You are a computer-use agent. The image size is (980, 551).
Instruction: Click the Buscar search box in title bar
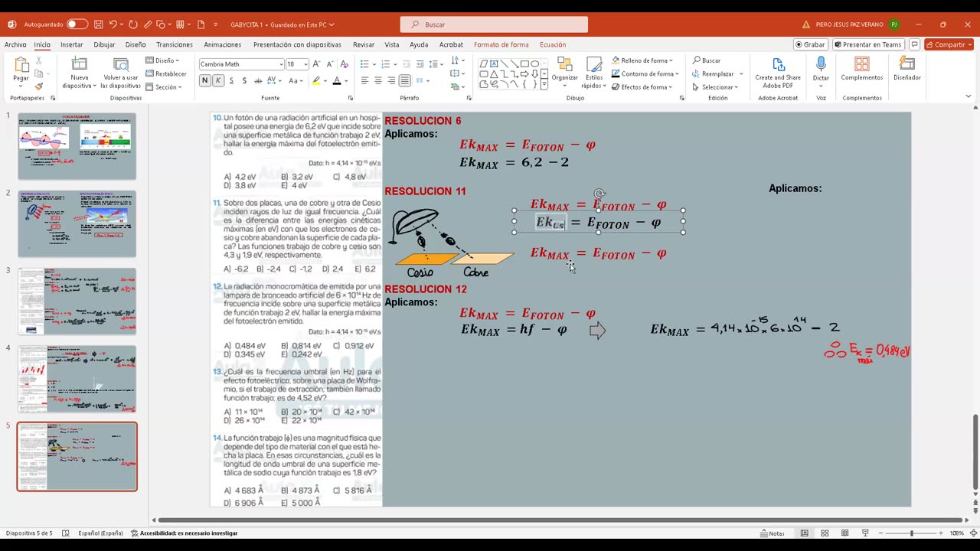point(494,24)
